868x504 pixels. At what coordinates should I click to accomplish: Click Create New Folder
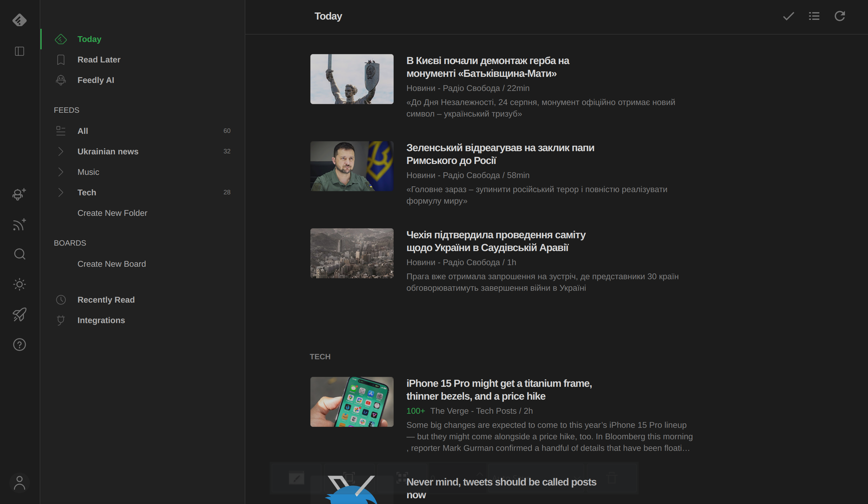point(112,213)
